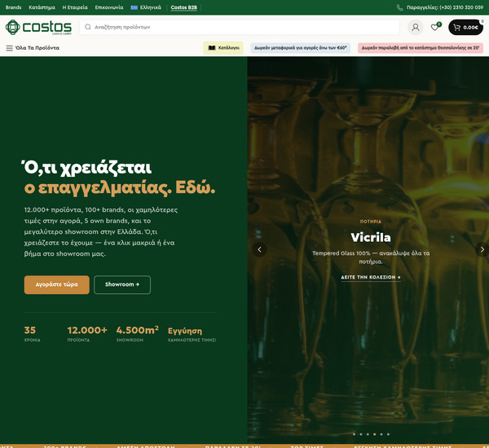Go to previous slide with left arrow
489x448 pixels.
point(259,249)
